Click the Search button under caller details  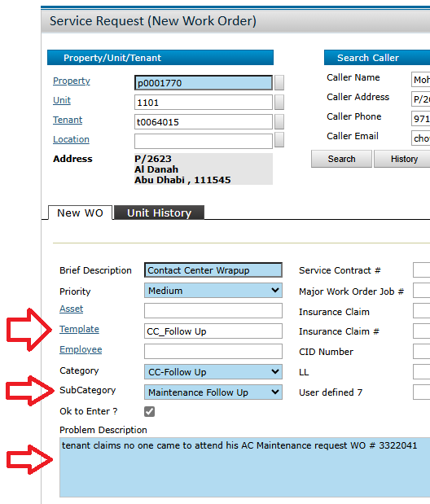(x=341, y=159)
